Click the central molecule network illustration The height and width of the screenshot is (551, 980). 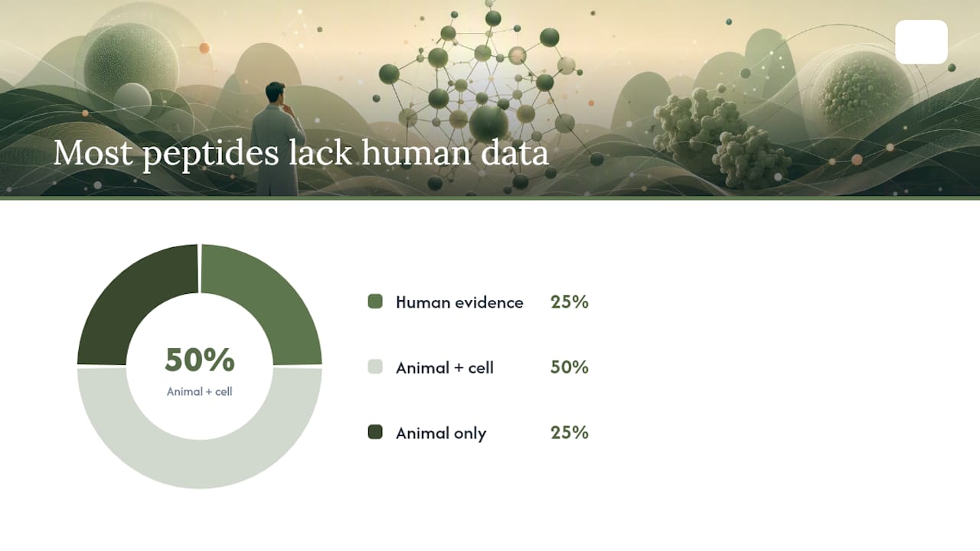[482, 96]
